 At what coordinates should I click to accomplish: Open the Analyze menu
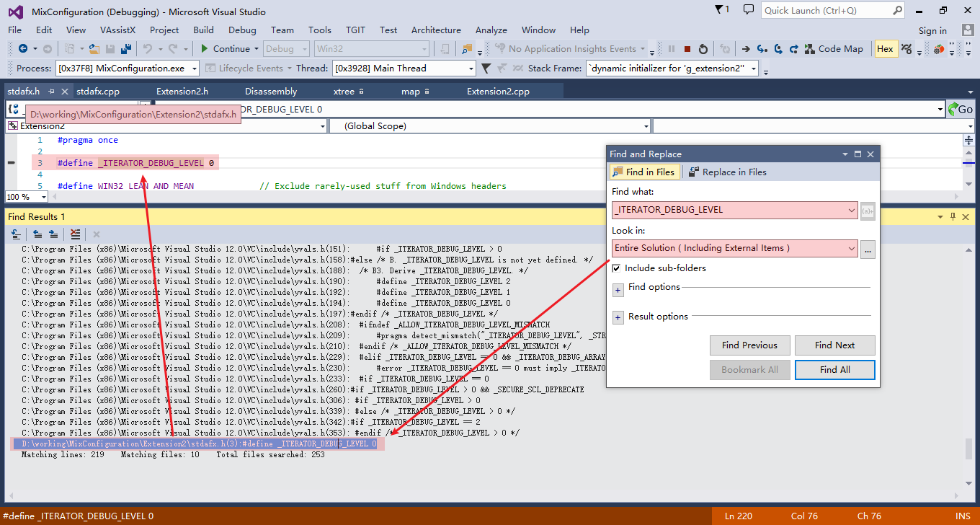(491, 30)
